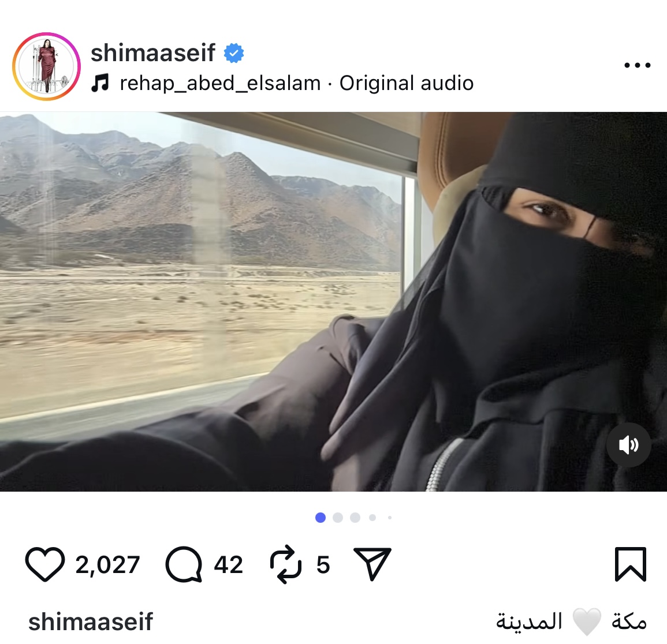Open the 42 comments count

pyautogui.click(x=229, y=565)
